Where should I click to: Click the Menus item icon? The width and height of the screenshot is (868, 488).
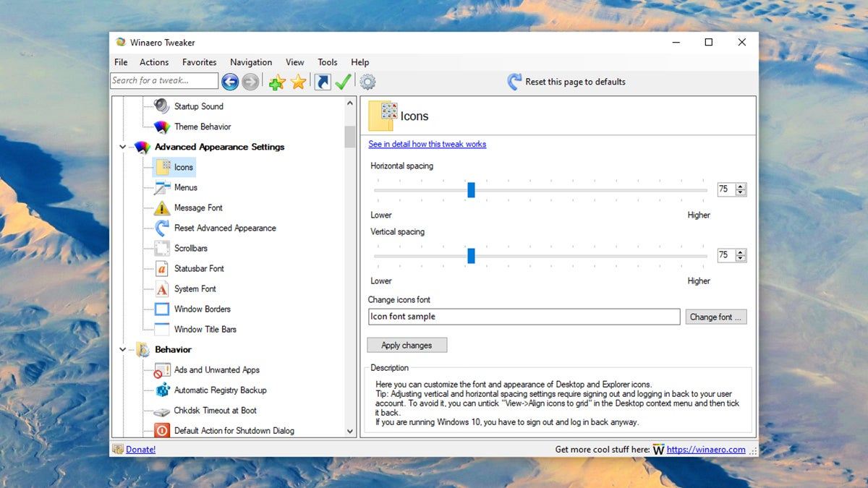tap(162, 187)
